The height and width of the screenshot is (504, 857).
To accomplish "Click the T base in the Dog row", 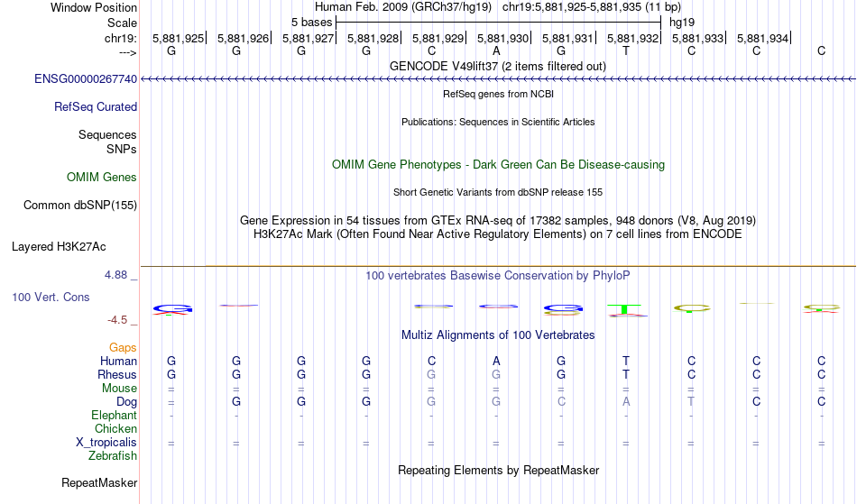I will [691, 402].
